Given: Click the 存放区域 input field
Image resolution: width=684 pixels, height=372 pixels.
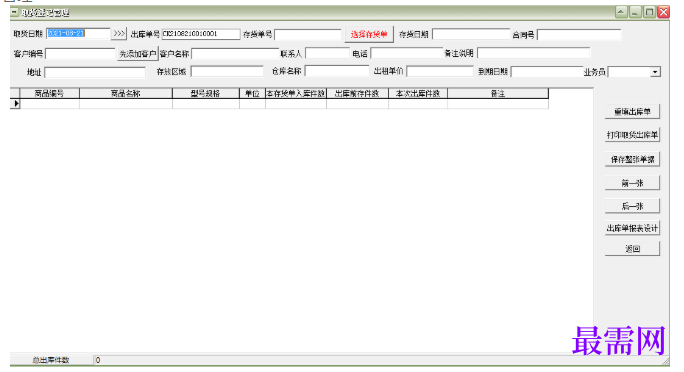Looking at the screenshot, I should click(227, 72).
